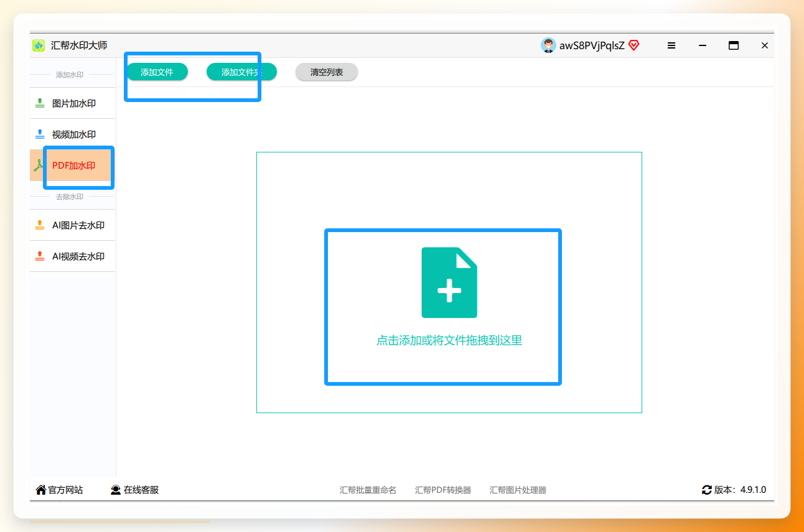Viewport: 804px width, 532px height.
Task: Click the refresh icon next to 版本
Action: click(707, 490)
